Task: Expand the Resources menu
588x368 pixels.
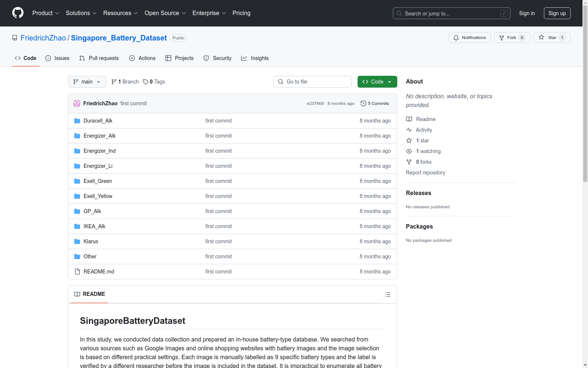Action: (121, 13)
